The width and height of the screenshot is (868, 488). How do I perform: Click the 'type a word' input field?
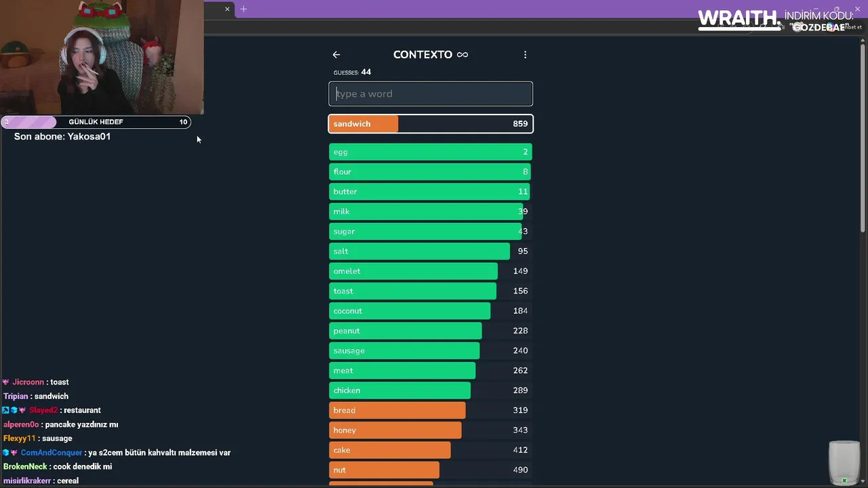click(431, 94)
